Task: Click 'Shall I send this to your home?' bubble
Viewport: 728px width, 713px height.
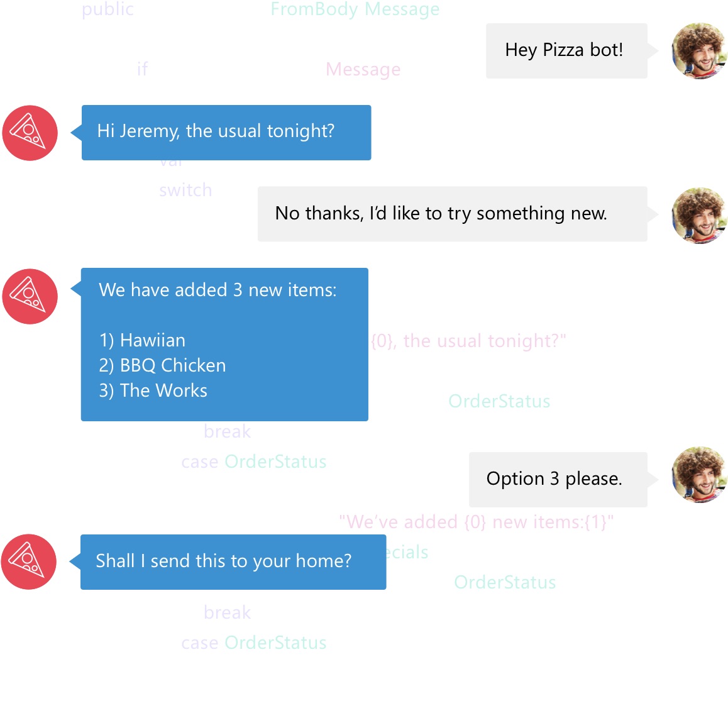Action: (x=233, y=561)
